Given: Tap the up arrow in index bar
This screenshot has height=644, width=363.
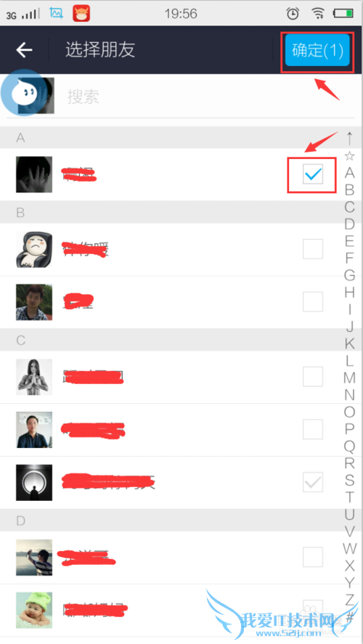Looking at the screenshot, I should [x=349, y=139].
